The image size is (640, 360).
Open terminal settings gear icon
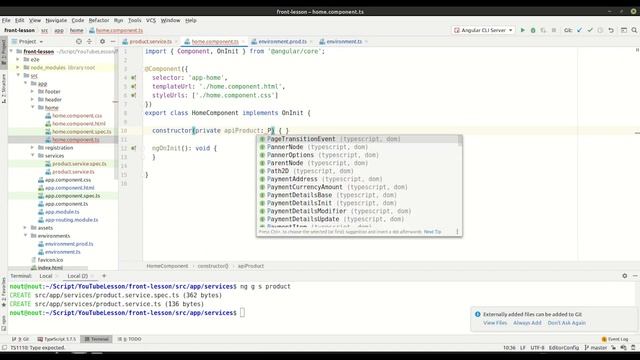coord(624,276)
